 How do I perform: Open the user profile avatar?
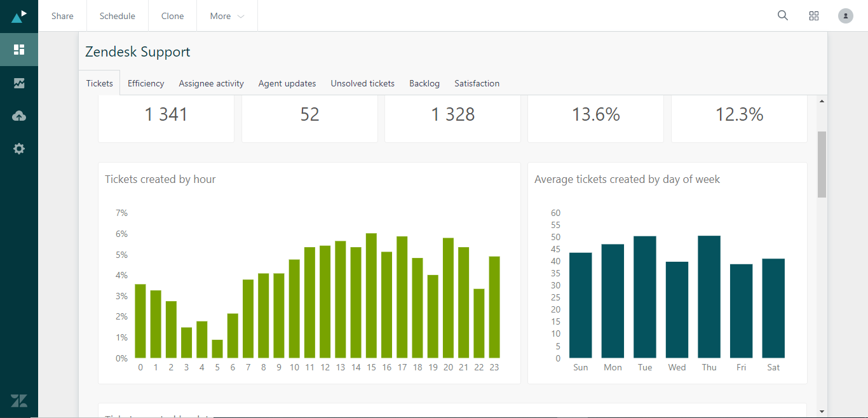tap(845, 16)
